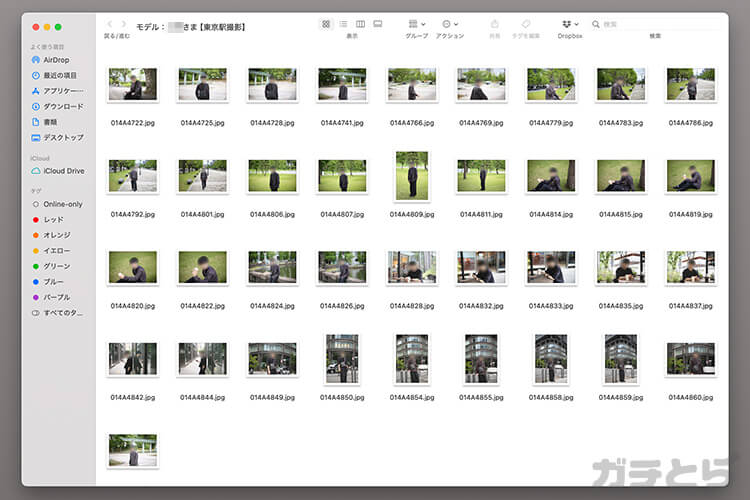The image size is (750, 500).
Task: Select the Purple (パープル) tag
Action: pyautogui.click(x=51, y=297)
